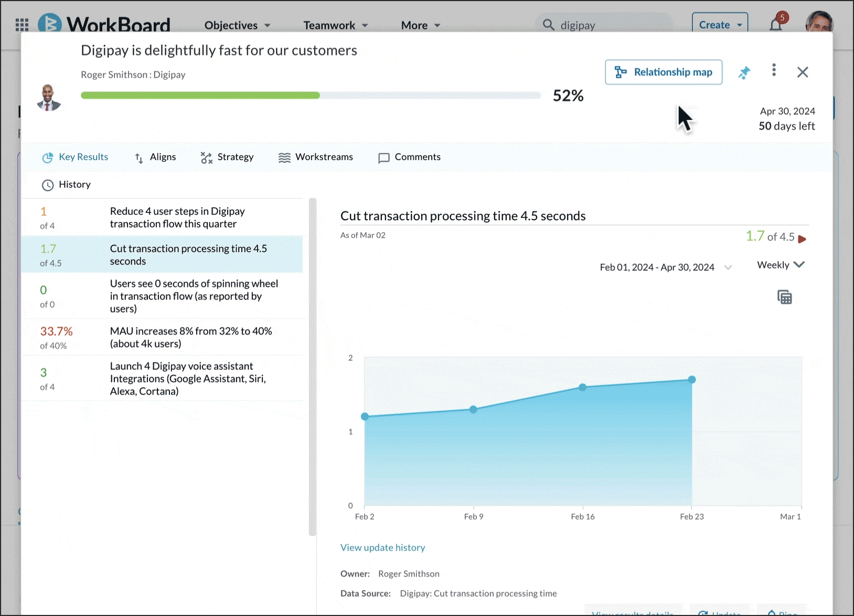This screenshot has height=616, width=854.
Task: Click Roger Smithson's objective owner avatar
Action: coord(49,98)
